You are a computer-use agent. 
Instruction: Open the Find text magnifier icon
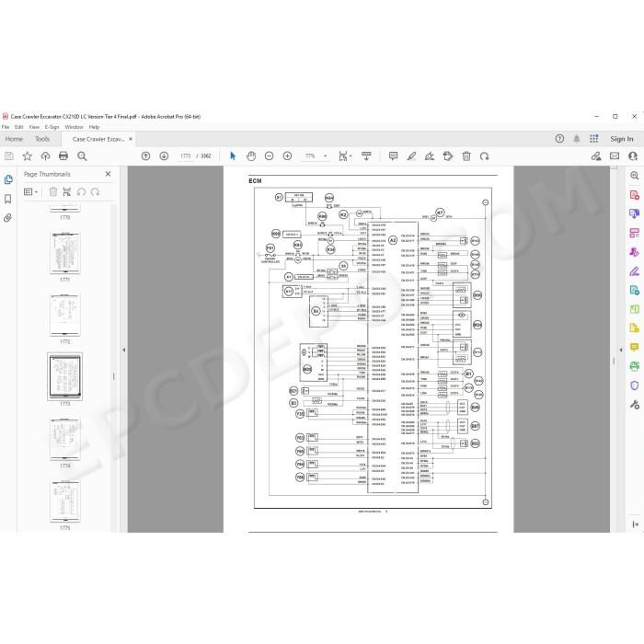[82, 156]
